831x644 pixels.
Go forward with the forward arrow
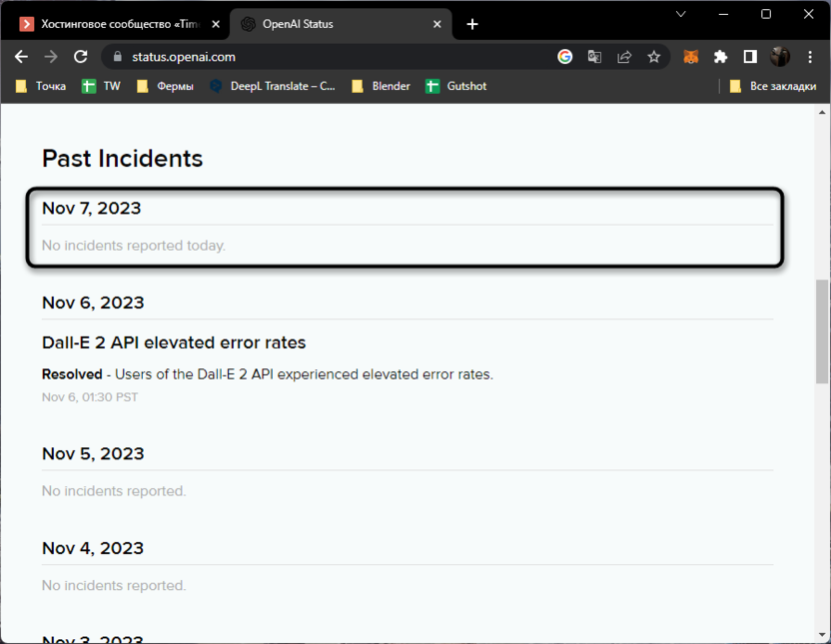tap(51, 57)
